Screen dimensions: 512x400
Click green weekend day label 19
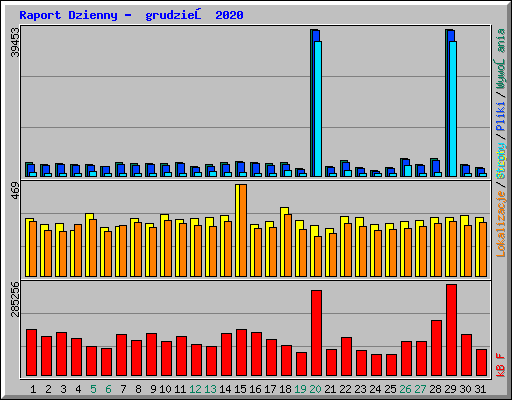point(300,389)
